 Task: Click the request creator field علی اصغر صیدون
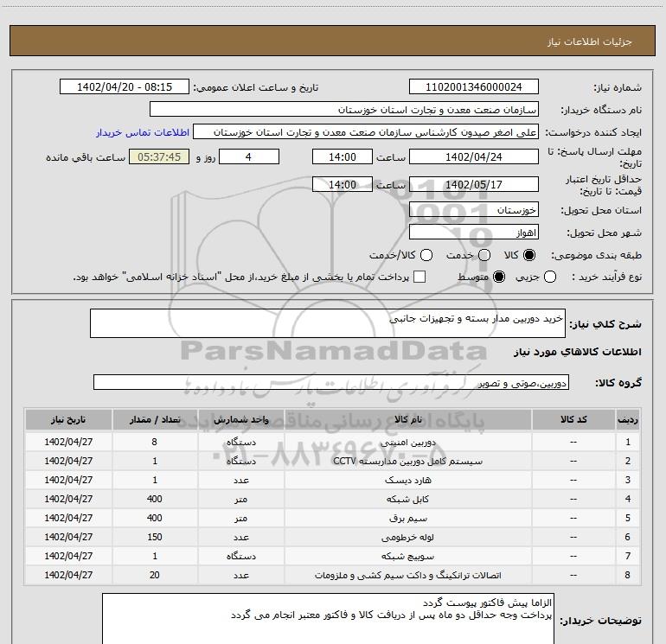[366, 132]
